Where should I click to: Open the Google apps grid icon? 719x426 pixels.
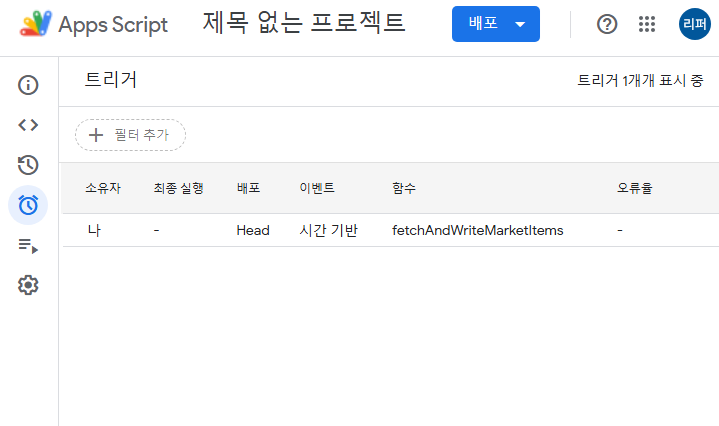647,24
